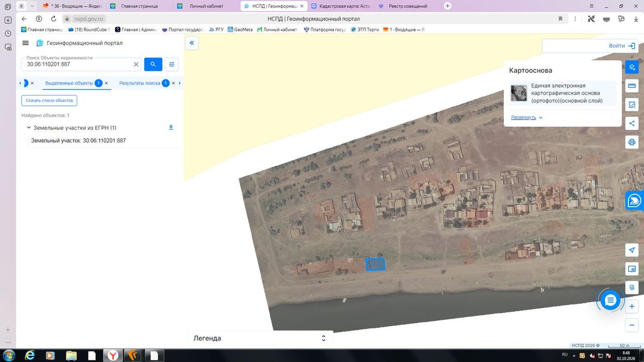Image resolution: width=644 pixels, height=362 pixels.
Task: Open the Реестр извещений browser tab
Action: pos(407,6)
